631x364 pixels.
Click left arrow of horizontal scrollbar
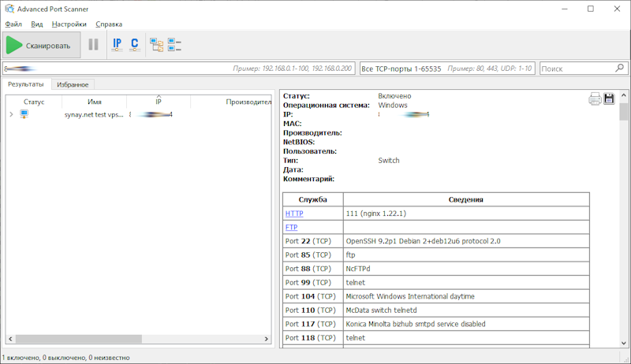[x=10, y=339]
